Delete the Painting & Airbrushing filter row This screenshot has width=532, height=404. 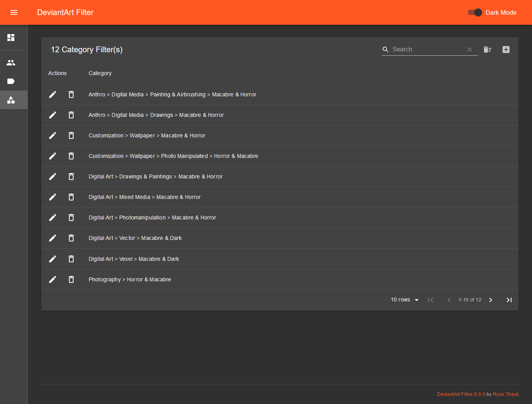71,94
